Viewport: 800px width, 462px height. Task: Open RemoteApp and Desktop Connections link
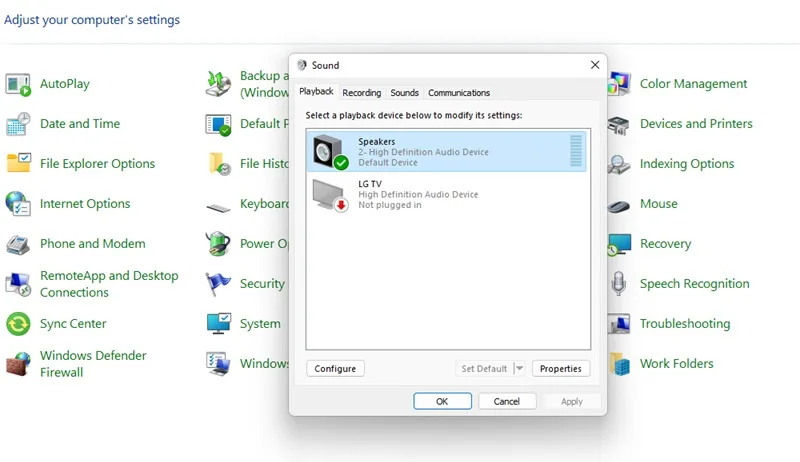pos(109,284)
